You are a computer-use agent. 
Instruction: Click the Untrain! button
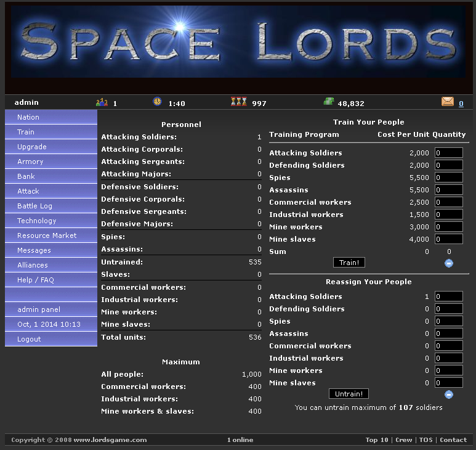[349, 394]
